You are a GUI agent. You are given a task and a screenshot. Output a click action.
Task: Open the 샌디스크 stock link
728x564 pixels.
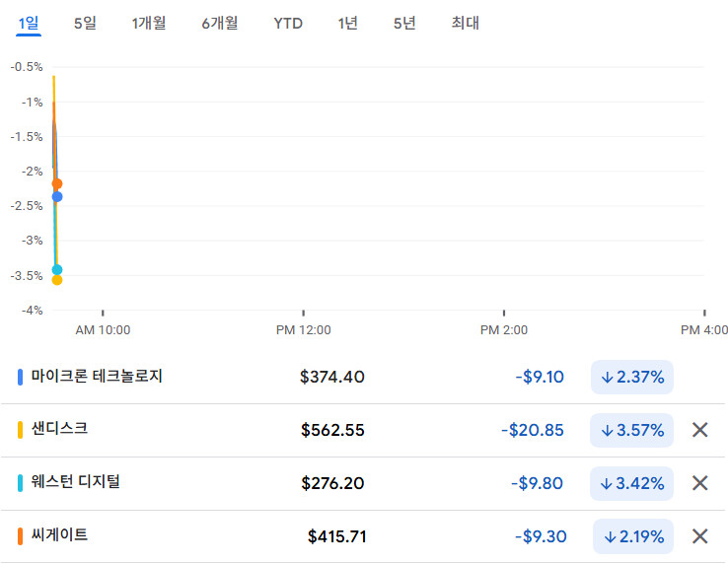tap(59, 429)
